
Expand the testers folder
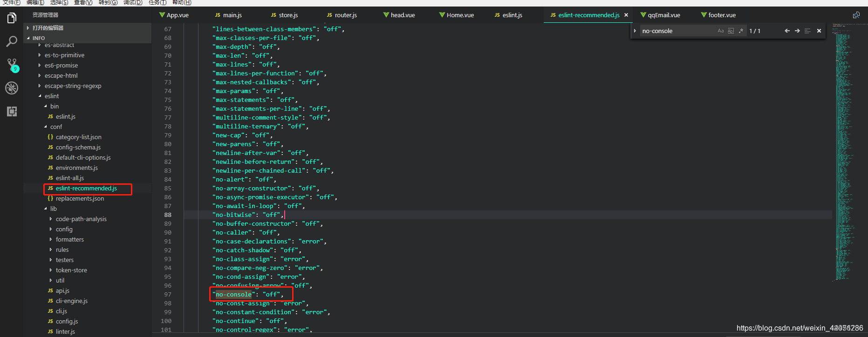tap(64, 260)
